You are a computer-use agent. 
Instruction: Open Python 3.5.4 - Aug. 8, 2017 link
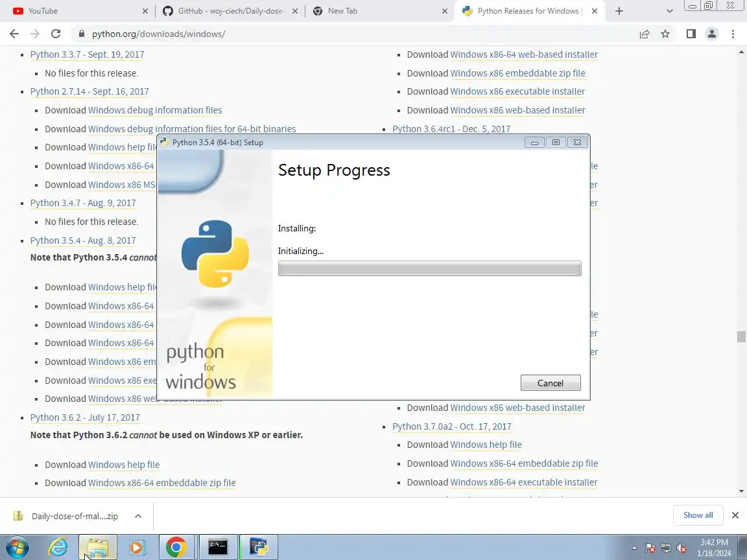83,240
